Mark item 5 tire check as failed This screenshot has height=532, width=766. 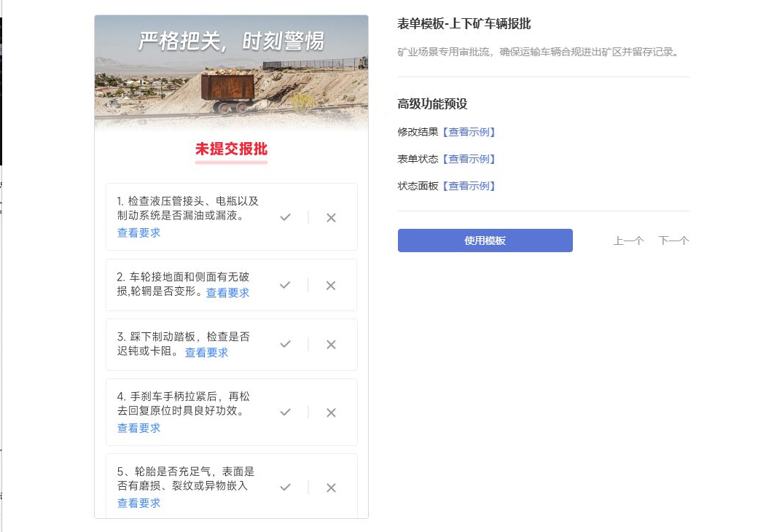[331, 488]
